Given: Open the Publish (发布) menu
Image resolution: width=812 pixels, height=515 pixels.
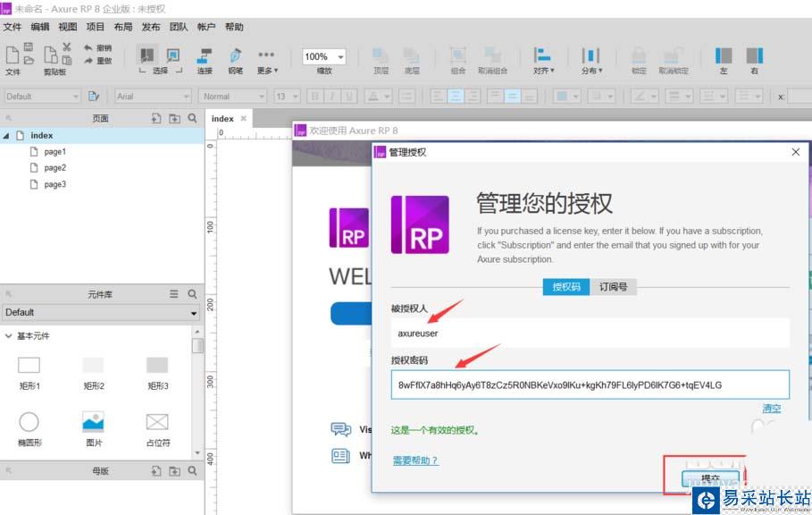Looking at the screenshot, I should coord(151,27).
